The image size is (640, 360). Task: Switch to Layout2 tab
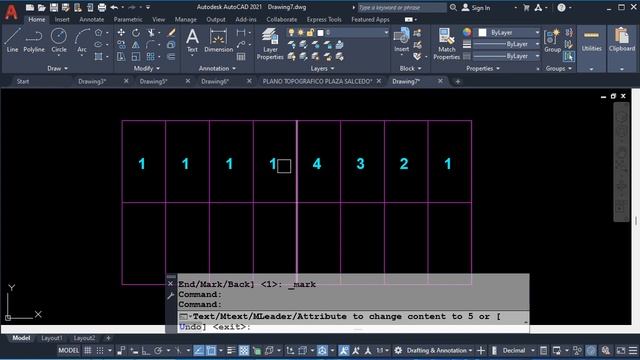(84, 338)
